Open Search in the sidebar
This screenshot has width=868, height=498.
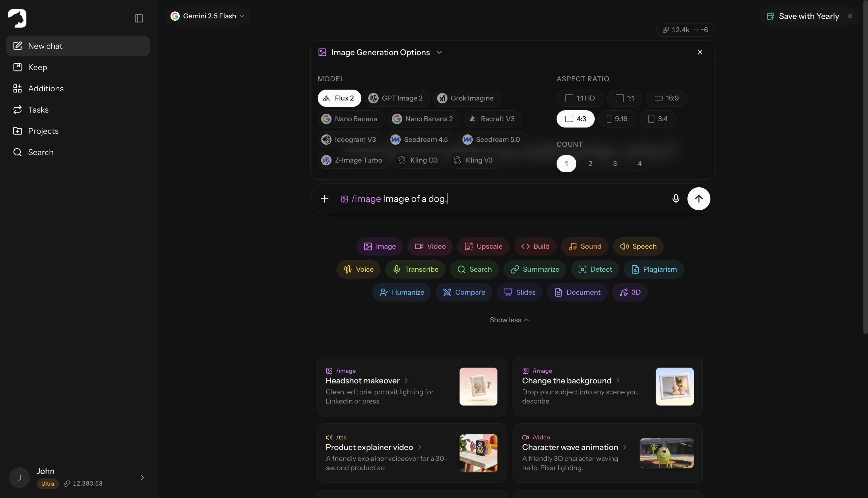[78, 152]
